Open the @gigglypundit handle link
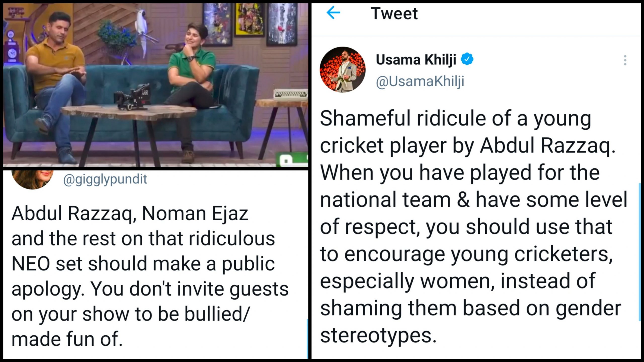644x362 pixels. (x=105, y=179)
